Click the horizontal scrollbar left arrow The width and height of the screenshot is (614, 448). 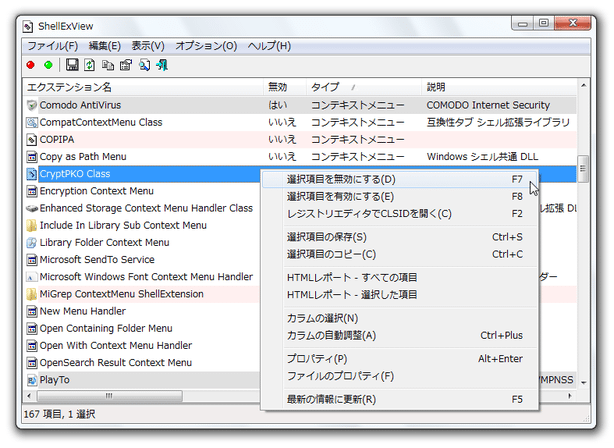point(29,396)
